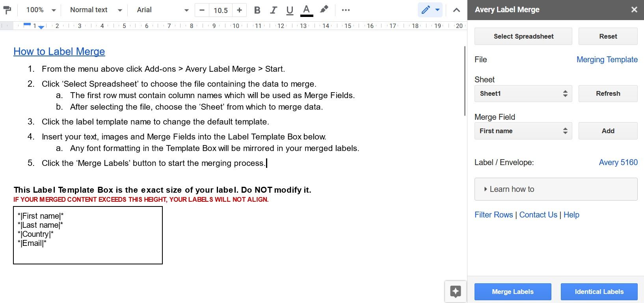Click the left indent marker on ruler

(41, 27)
